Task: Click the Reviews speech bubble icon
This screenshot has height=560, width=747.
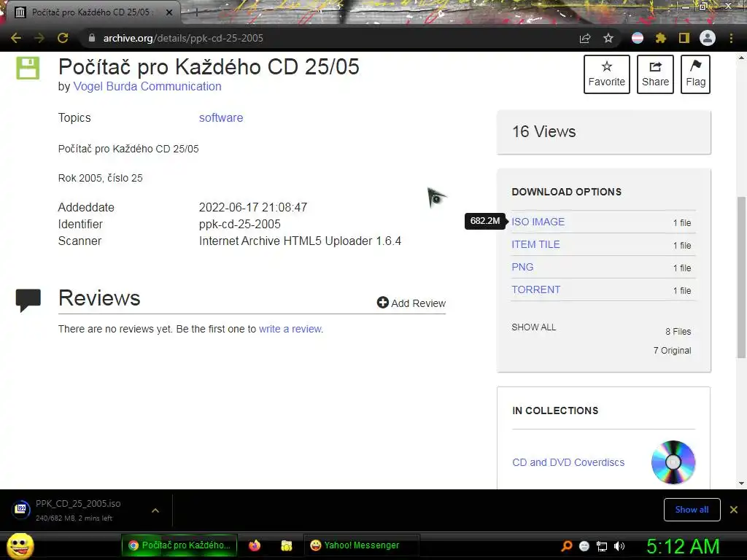Action: click(28, 300)
